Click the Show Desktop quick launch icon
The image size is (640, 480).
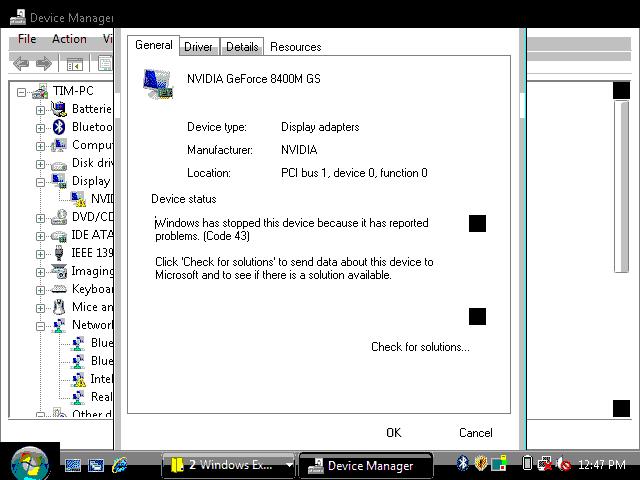pos(73,465)
